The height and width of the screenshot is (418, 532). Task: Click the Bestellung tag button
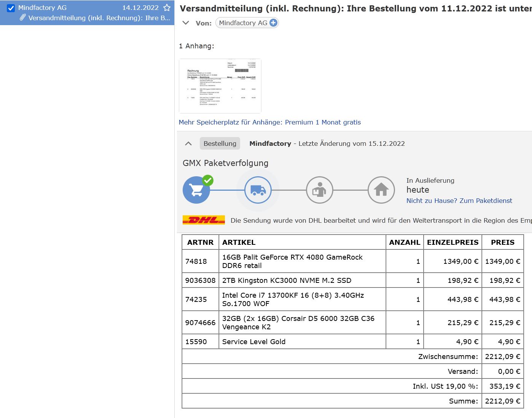point(220,144)
